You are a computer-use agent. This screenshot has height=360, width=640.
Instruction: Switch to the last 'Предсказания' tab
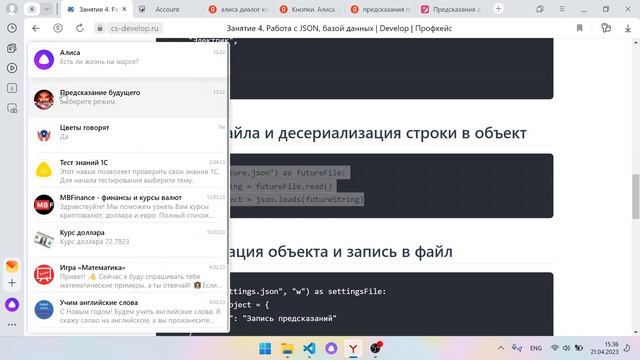tap(452, 9)
